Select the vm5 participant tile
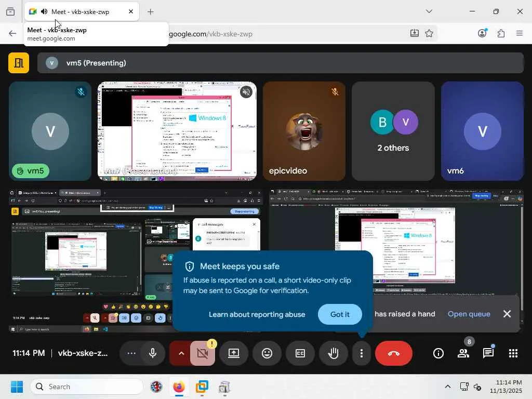This screenshot has width=532, height=399. click(x=50, y=131)
